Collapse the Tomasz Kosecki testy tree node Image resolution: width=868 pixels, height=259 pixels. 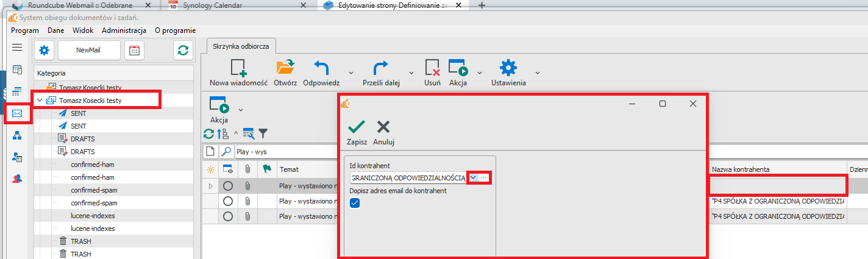click(x=40, y=101)
